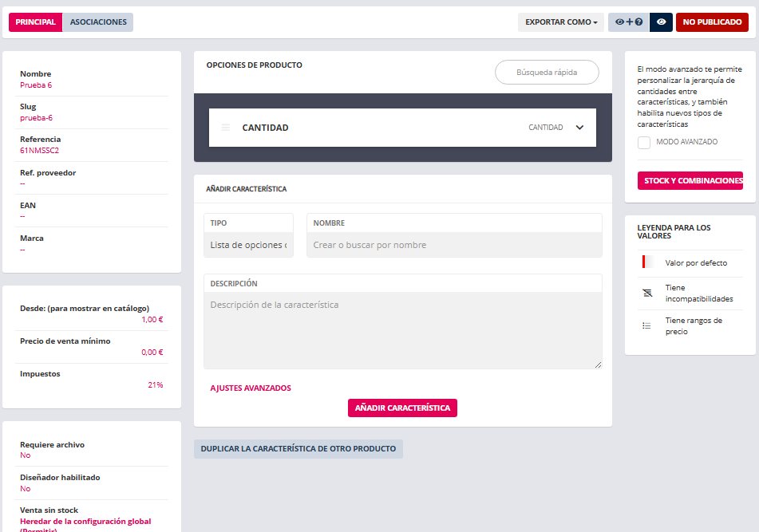Focus the Nombre input field
This screenshot has width=759, height=532.
[454, 245]
